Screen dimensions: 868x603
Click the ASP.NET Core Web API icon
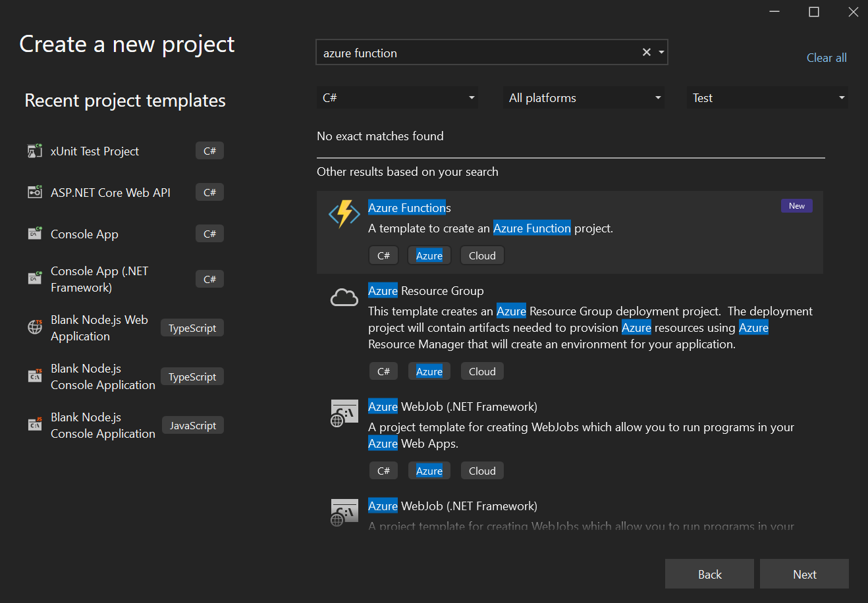35,192
